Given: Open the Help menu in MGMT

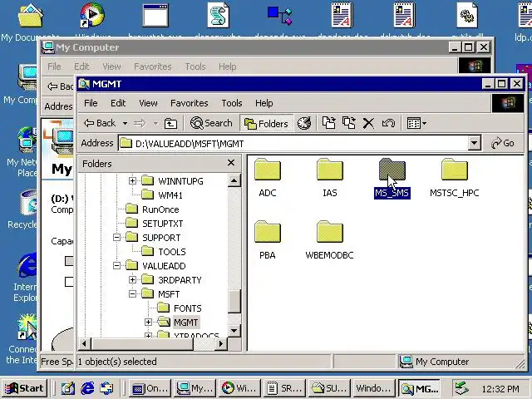Looking at the screenshot, I should pyautogui.click(x=264, y=103).
